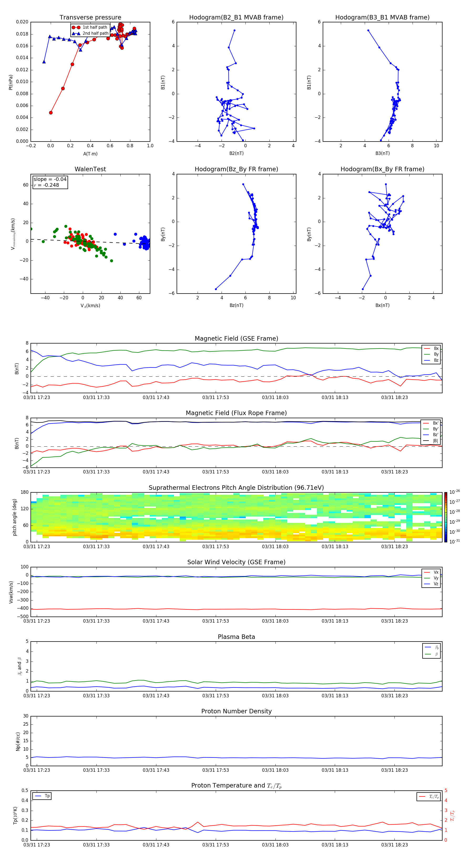Click the Suprathermal Electrons Pitch Angle Distribution title

236,488
